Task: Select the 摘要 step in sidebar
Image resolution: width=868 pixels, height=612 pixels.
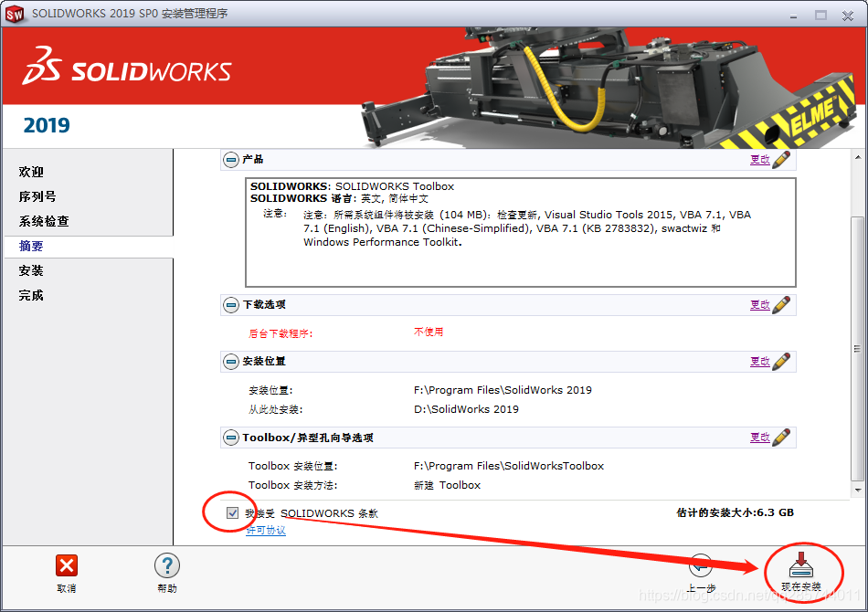Action: point(31,247)
